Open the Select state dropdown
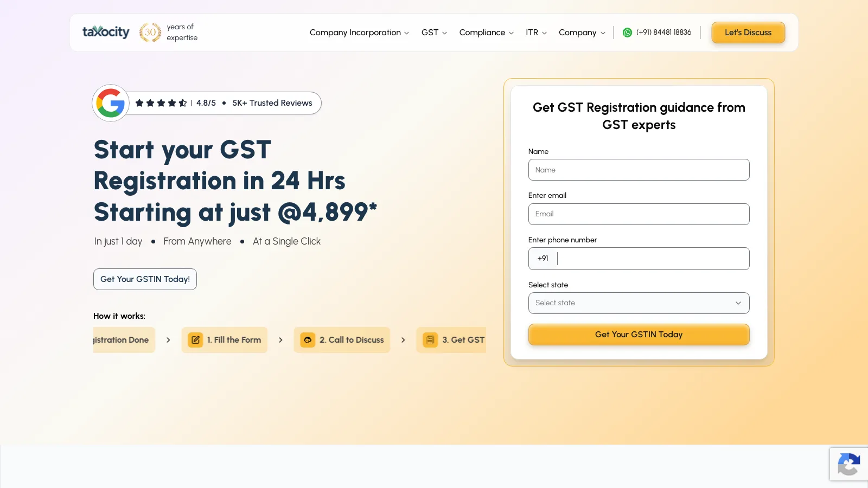 [639, 303]
